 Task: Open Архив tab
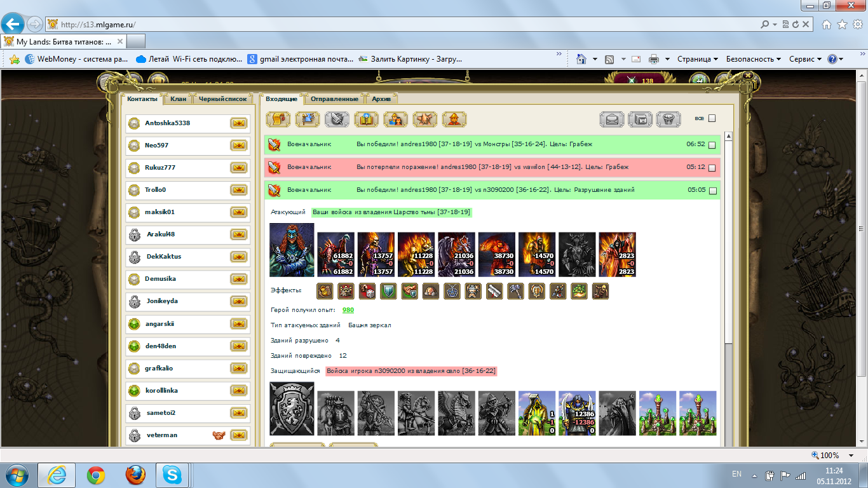pyautogui.click(x=382, y=99)
